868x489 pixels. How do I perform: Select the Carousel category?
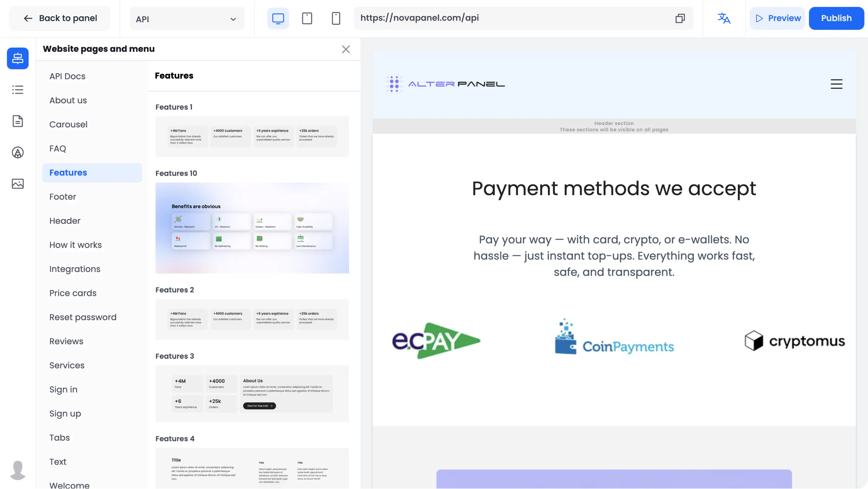[x=92, y=125]
